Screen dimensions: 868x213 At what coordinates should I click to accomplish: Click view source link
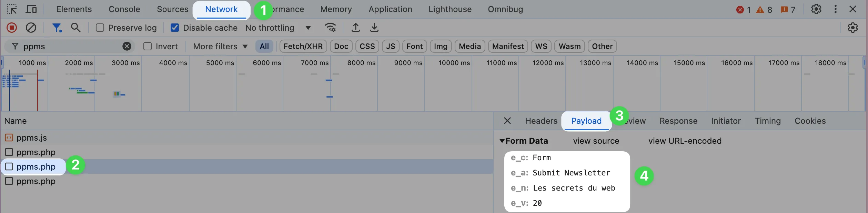coord(596,141)
